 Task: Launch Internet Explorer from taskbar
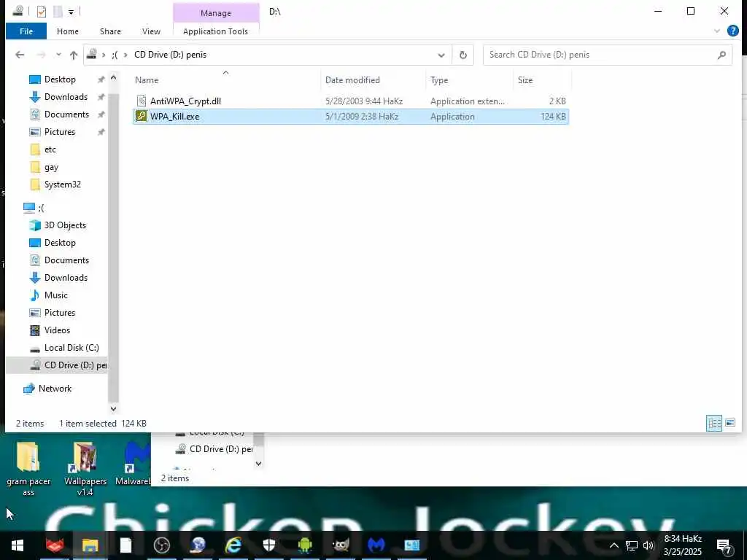tap(233, 545)
